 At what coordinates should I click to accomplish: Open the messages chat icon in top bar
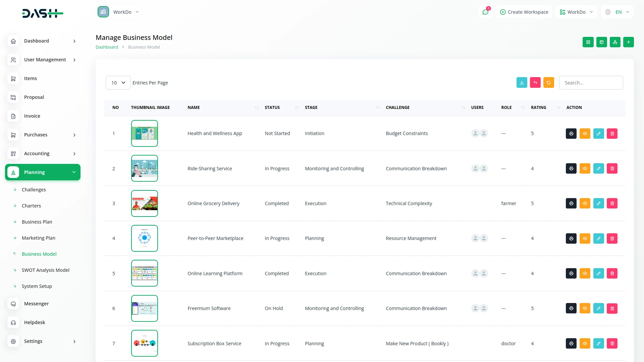485,12
